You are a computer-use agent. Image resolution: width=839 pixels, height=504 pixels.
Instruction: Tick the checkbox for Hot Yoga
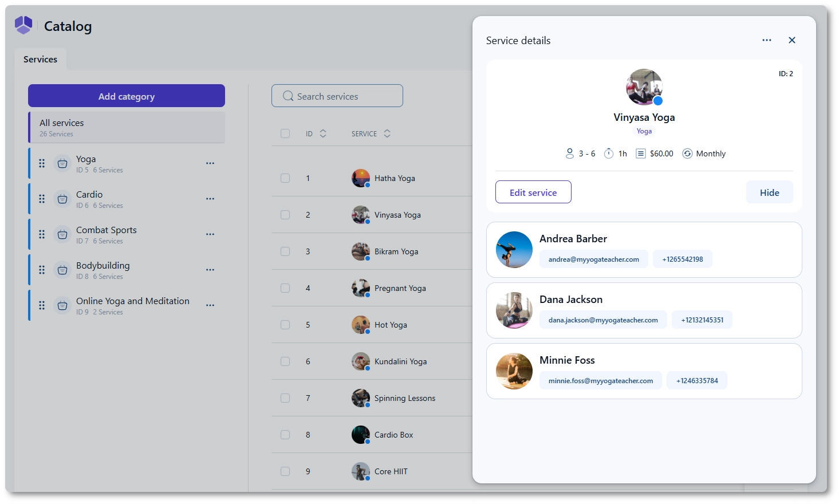tap(285, 325)
